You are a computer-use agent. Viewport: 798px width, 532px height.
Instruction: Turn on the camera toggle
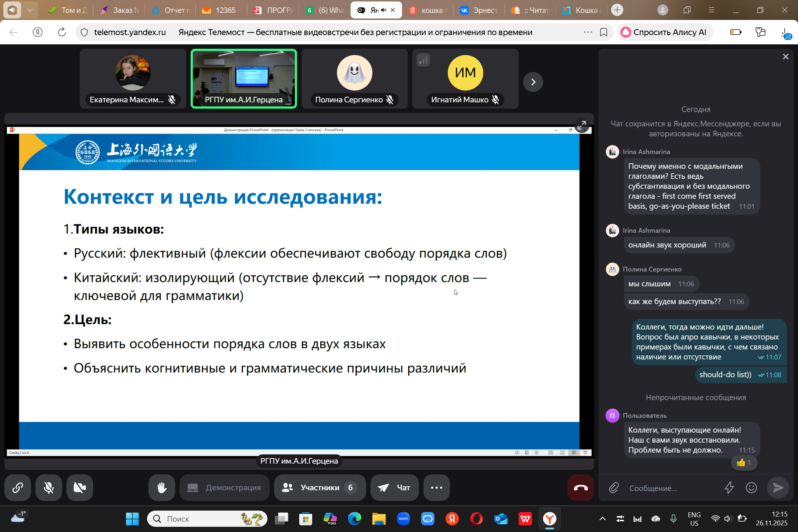tap(80, 488)
